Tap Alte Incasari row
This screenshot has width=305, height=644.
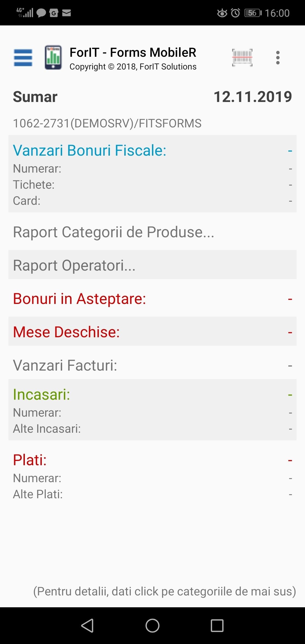47,429
